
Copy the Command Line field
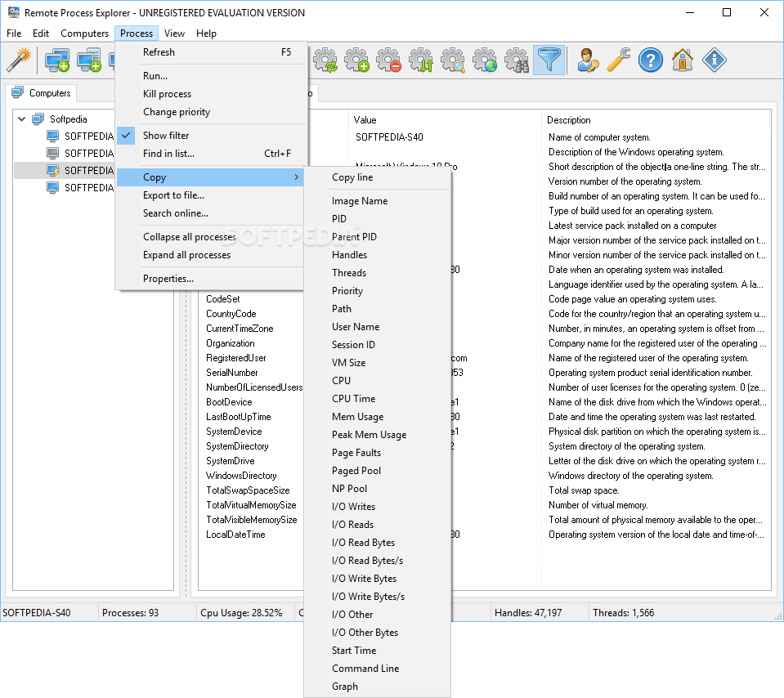(378, 669)
